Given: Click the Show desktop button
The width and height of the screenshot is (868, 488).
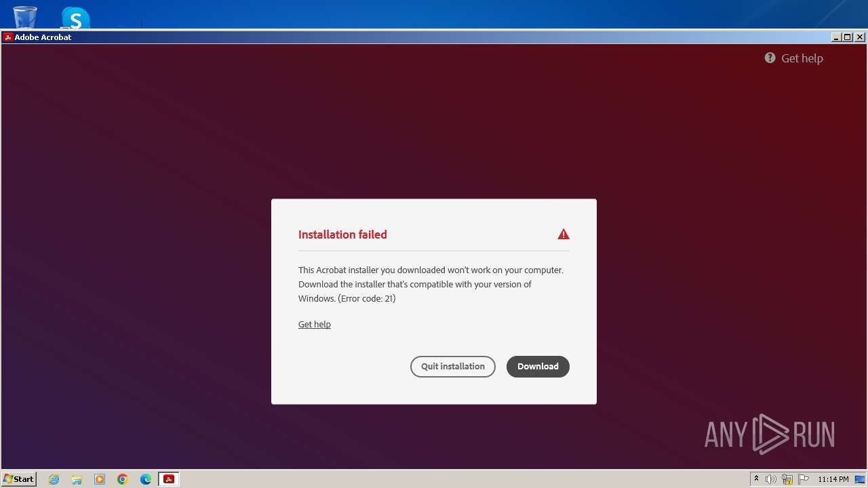Looking at the screenshot, I should point(861,479).
